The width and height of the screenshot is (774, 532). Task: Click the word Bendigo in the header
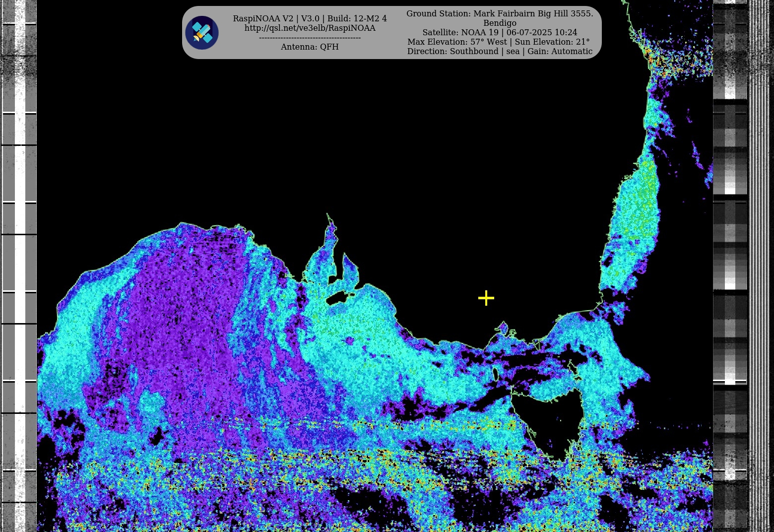coord(500,23)
